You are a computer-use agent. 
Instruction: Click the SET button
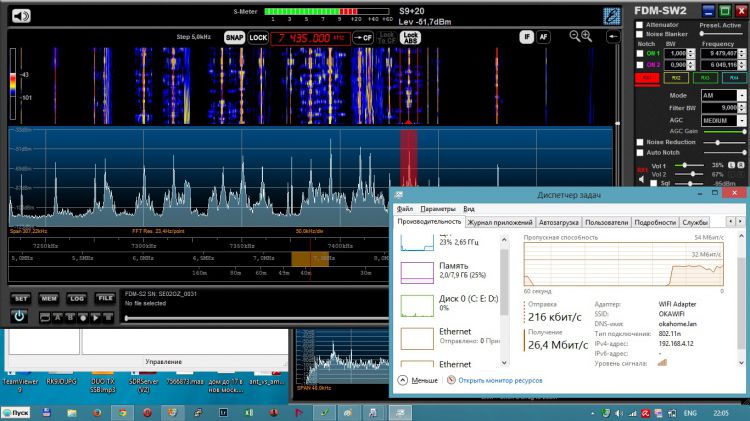click(21, 299)
